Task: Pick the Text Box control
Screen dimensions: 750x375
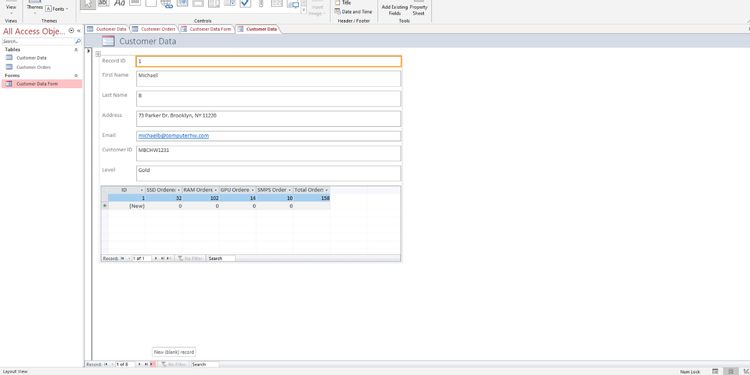Action: pos(103,4)
